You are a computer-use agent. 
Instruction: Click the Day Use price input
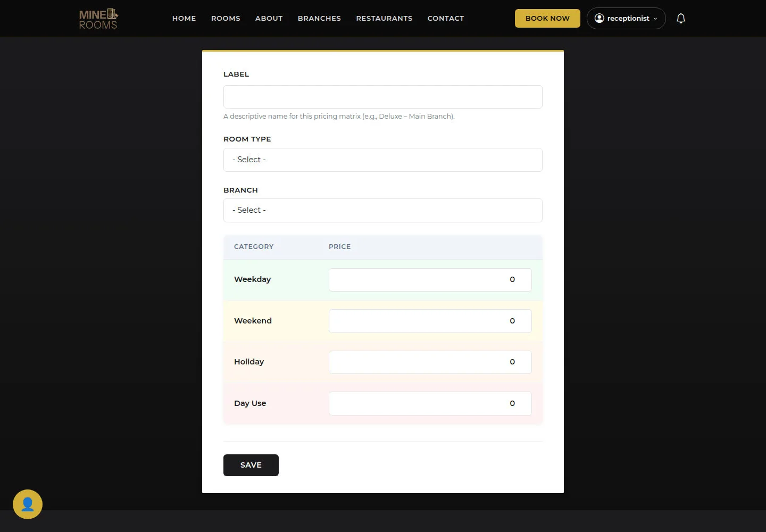[430, 404]
